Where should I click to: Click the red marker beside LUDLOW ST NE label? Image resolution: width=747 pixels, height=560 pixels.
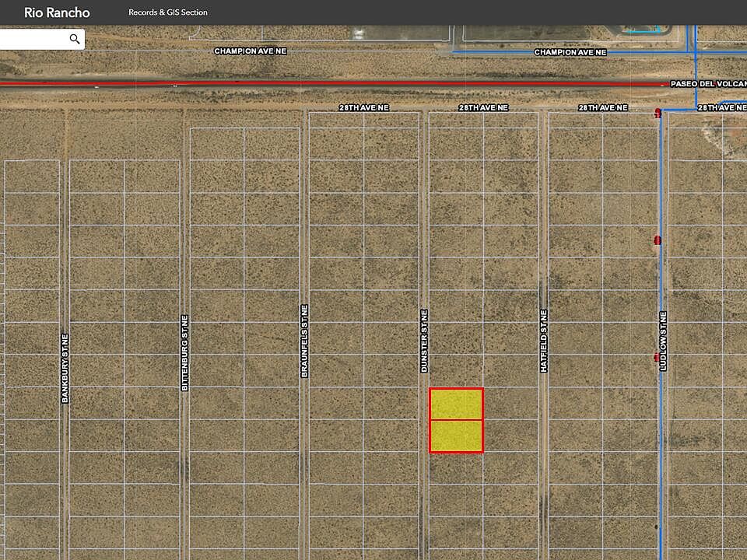pyautogui.click(x=657, y=357)
